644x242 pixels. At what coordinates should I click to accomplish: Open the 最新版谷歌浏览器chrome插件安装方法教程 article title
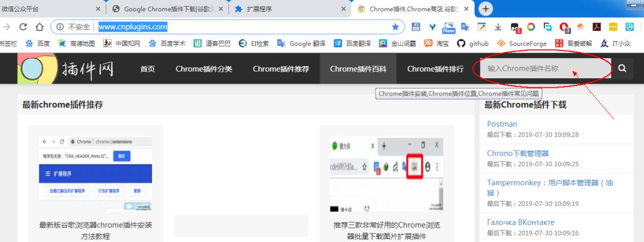(x=95, y=231)
